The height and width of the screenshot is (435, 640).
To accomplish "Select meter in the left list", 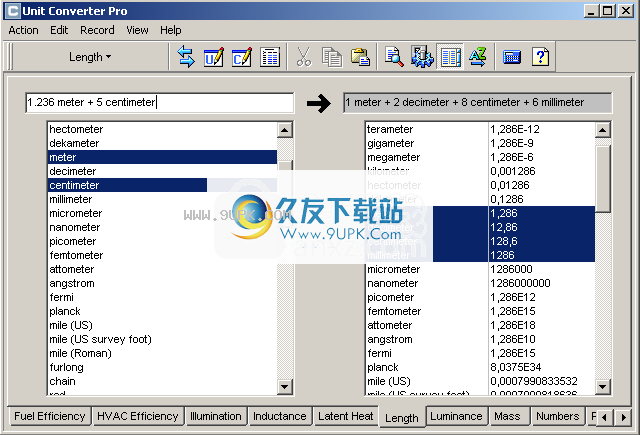I will [x=162, y=157].
